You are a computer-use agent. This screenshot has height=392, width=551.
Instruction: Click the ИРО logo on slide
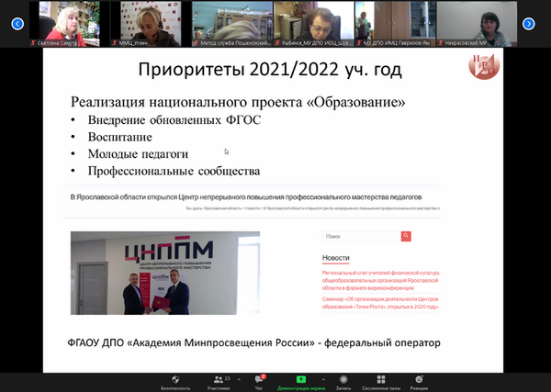(484, 66)
